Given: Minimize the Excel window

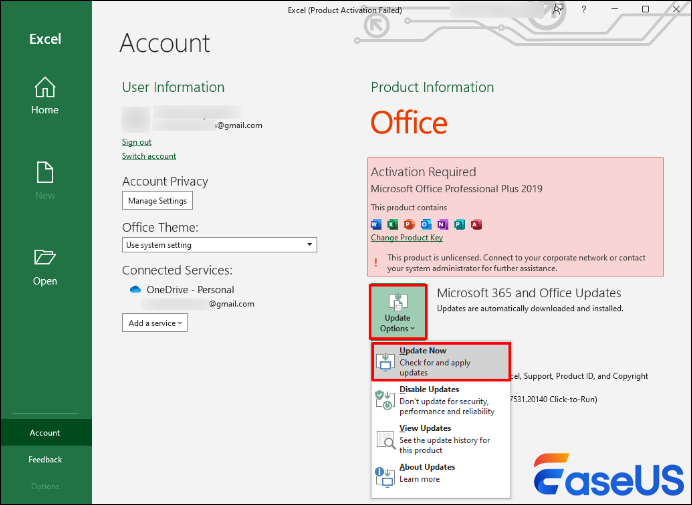Looking at the screenshot, I should [615, 9].
